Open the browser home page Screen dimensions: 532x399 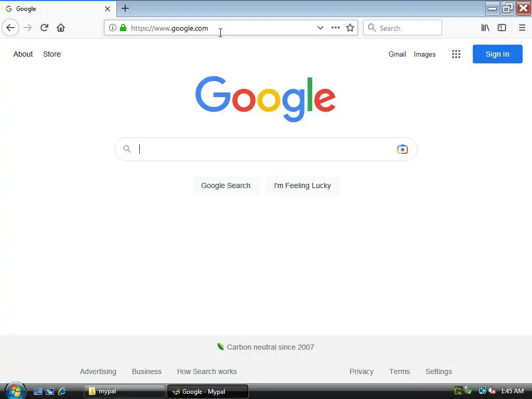61,28
